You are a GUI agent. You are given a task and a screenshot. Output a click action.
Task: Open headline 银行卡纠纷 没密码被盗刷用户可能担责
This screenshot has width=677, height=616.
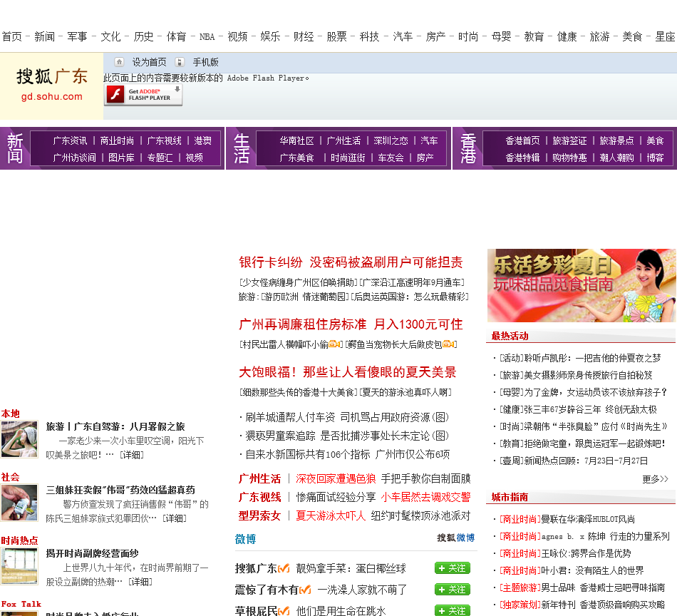[351, 262]
